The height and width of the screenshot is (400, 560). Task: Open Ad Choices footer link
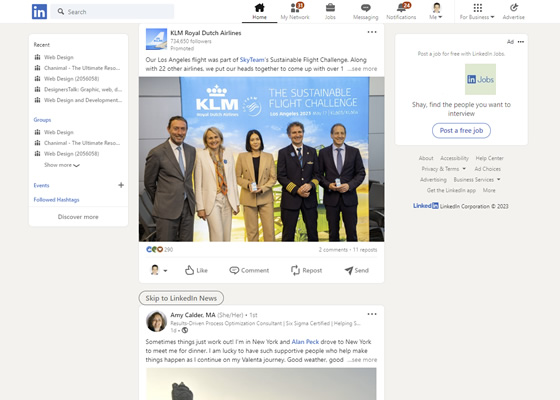coord(488,169)
